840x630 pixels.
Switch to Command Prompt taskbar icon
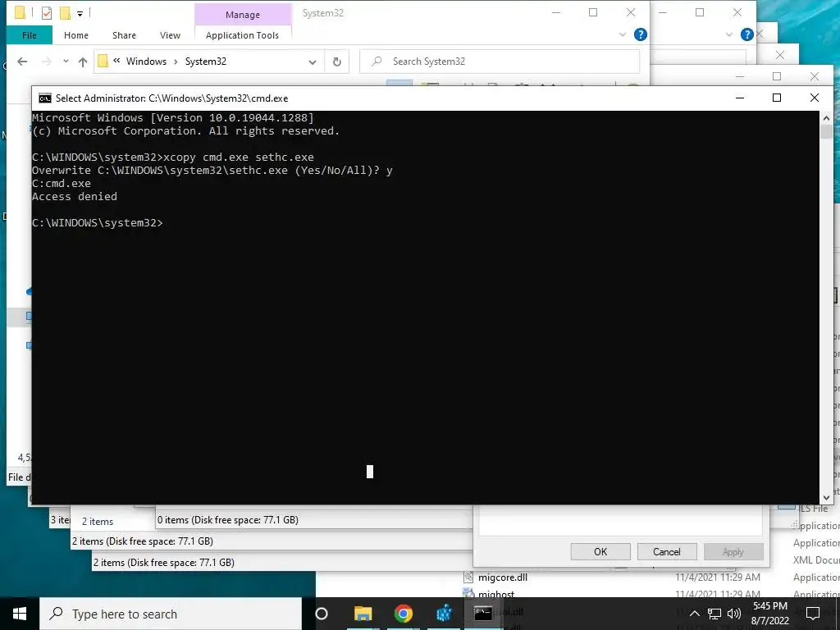point(482,614)
